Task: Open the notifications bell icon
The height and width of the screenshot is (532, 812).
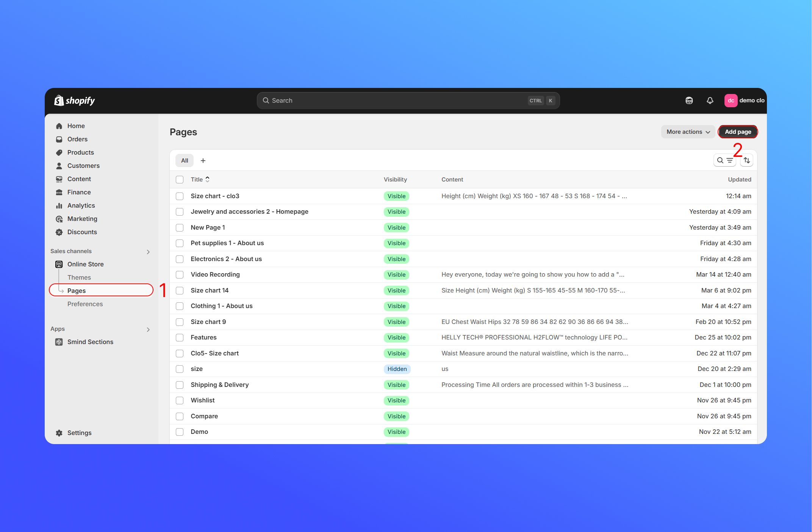Action: pos(710,100)
